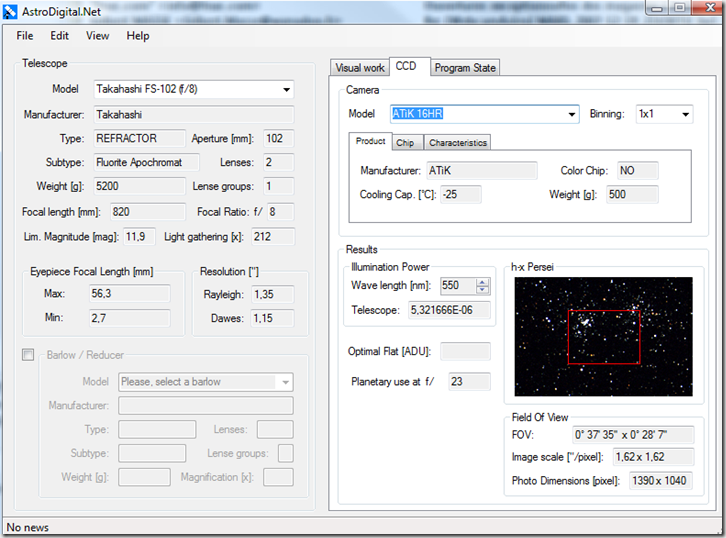Open the Characteristics sub-tab
This screenshot has height=538, width=726.
[457, 143]
